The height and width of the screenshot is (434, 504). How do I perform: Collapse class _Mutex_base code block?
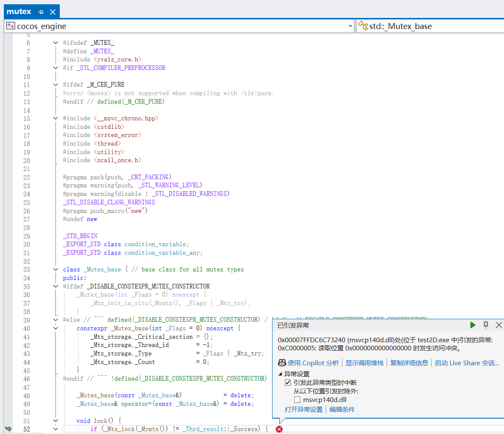[x=56, y=269]
